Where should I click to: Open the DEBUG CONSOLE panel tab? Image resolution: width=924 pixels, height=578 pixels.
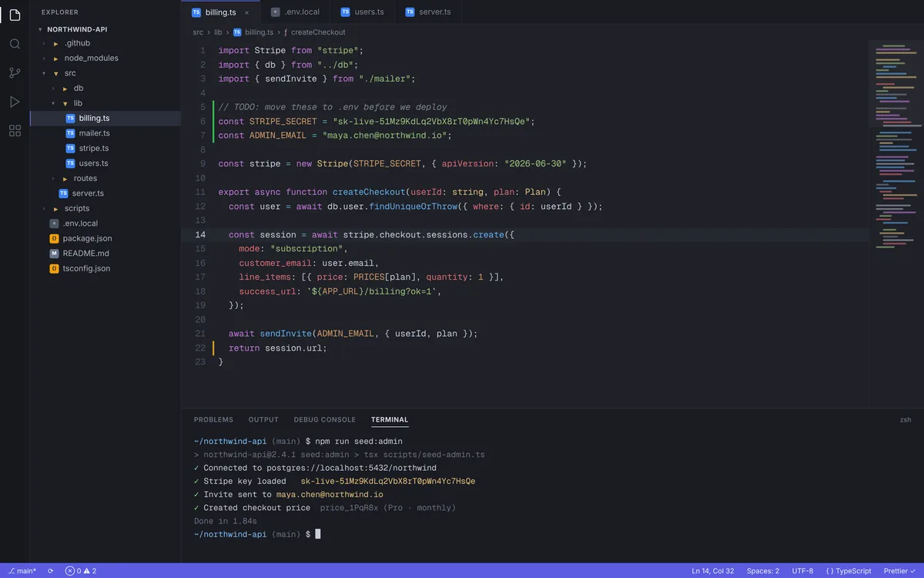click(325, 420)
